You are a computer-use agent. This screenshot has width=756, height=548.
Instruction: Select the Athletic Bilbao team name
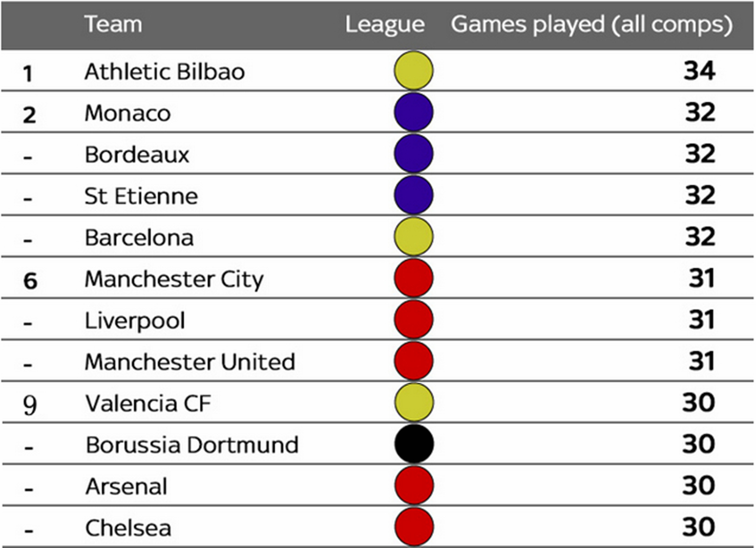pos(164,72)
